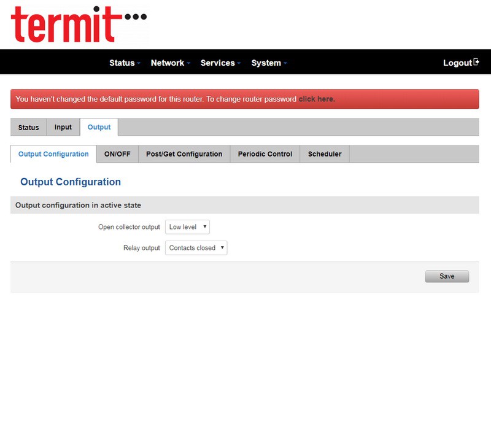Expand the Network menu in navbar
This screenshot has width=491, height=448.
[x=170, y=63]
